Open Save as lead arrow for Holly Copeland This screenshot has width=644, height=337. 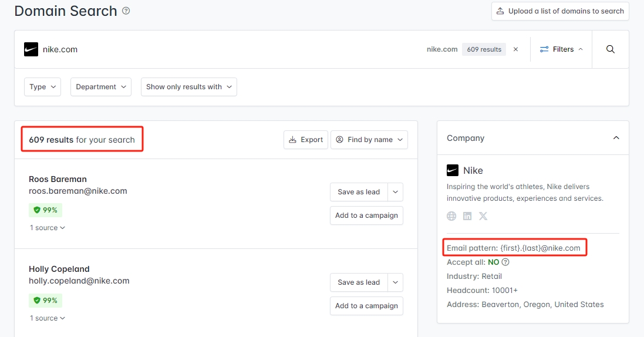pyautogui.click(x=396, y=282)
